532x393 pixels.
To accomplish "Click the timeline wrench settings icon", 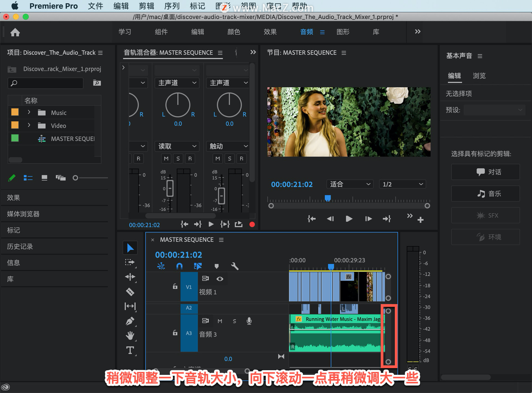I will pos(234,266).
